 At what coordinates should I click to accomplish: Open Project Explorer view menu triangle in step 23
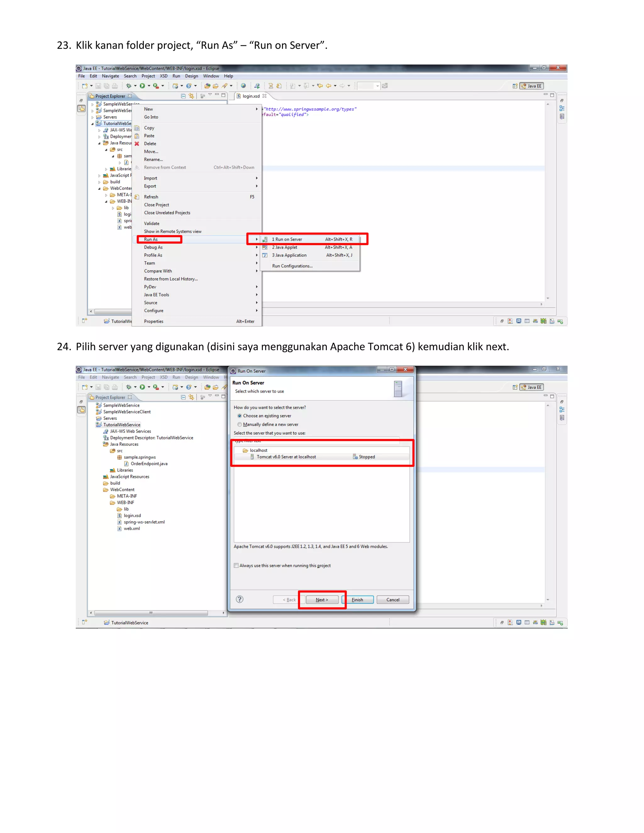[210, 95]
